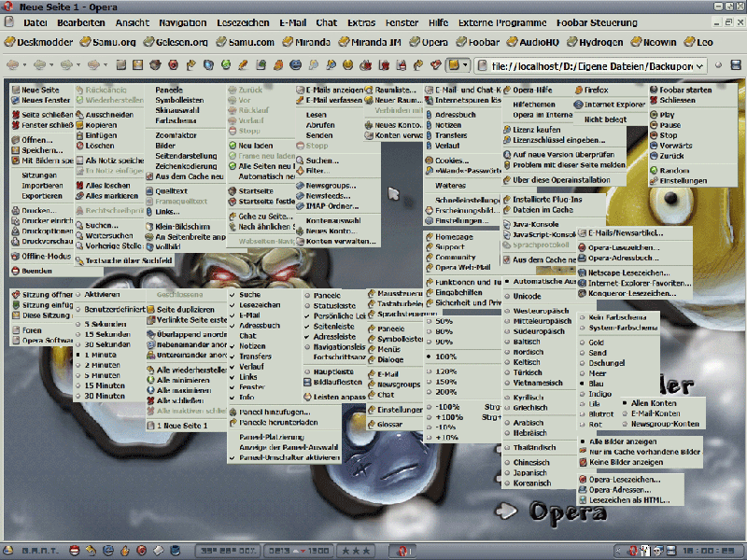Open the address bar dropdown arrow
This screenshot has height=560, width=747.
point(699,66)
